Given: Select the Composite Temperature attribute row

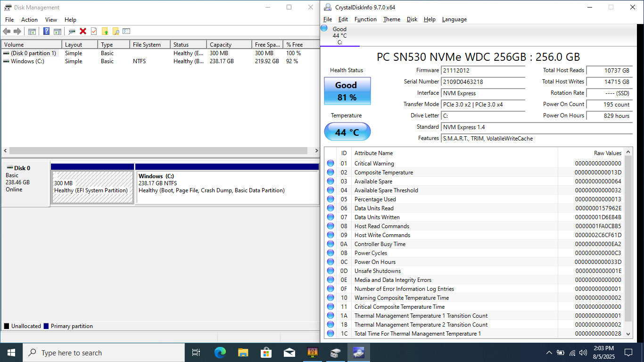Looking at the screenshot, I should tap(474, 173).
